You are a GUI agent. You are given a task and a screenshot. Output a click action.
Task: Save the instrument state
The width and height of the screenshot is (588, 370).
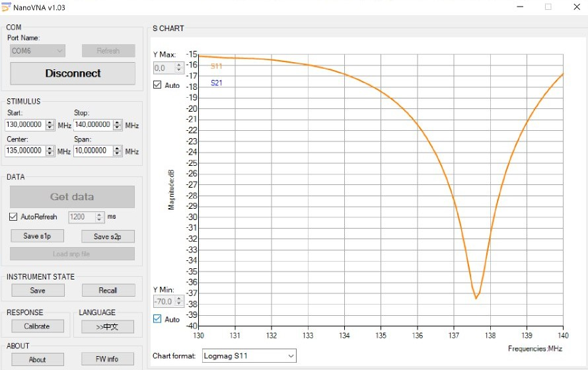point(38,290)
